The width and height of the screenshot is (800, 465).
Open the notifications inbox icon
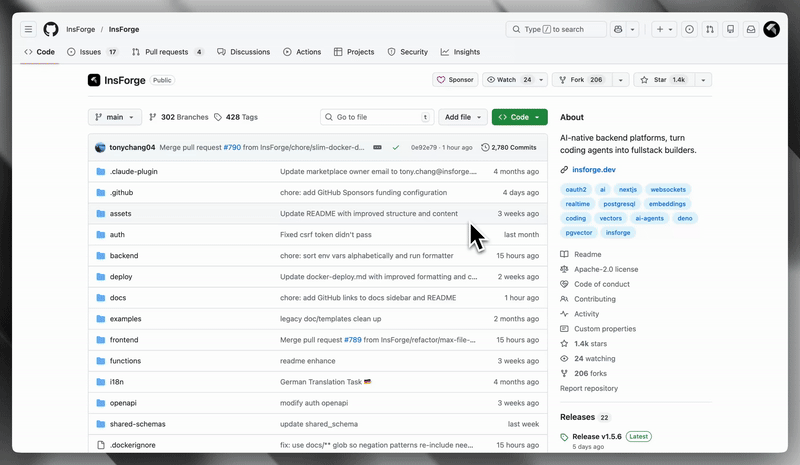(751, 30)
